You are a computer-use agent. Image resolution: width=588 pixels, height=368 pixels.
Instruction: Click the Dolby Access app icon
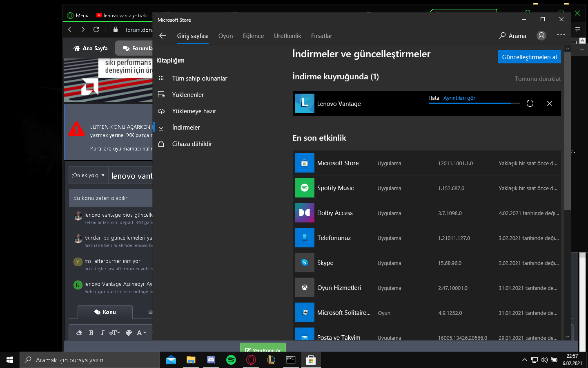(x=305, y=213)
